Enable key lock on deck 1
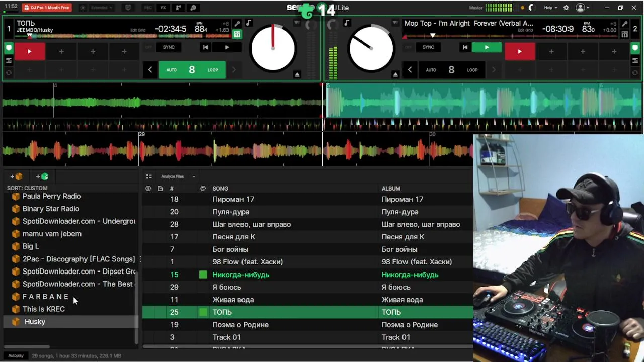The image size is (644, 362). click(x=248, y=23)
